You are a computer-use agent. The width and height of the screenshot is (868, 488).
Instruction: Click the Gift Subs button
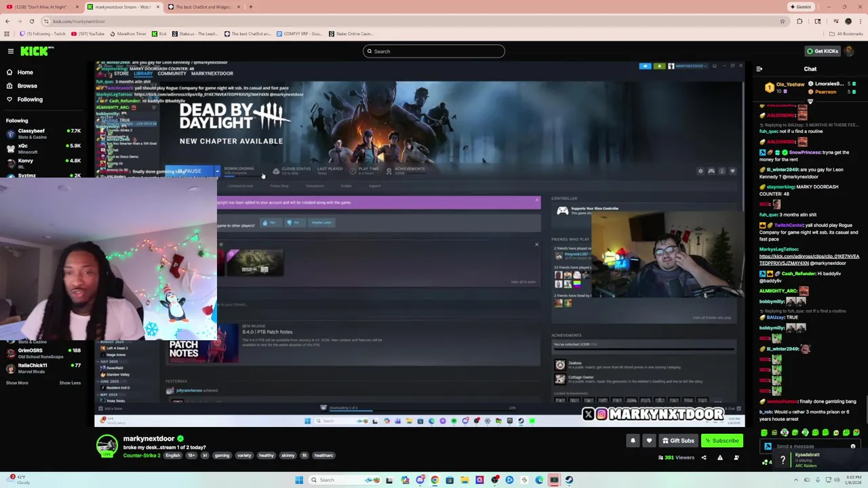678,441
